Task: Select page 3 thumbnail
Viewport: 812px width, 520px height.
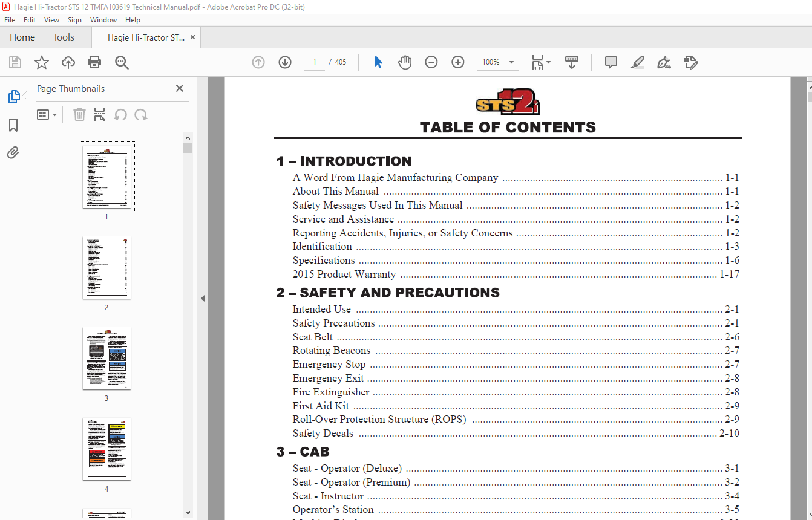Action: [x=106, y=358]
